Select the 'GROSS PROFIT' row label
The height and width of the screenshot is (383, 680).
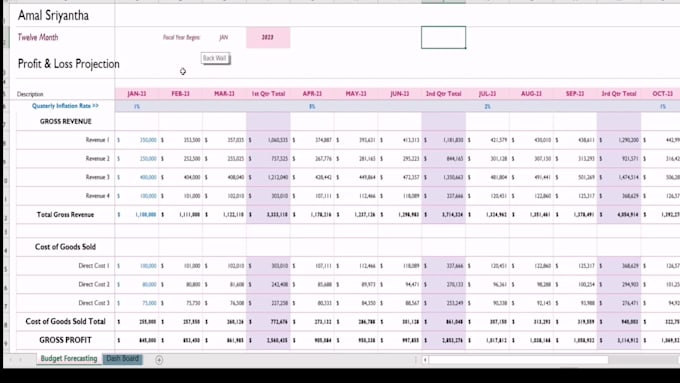coord(65,340)
